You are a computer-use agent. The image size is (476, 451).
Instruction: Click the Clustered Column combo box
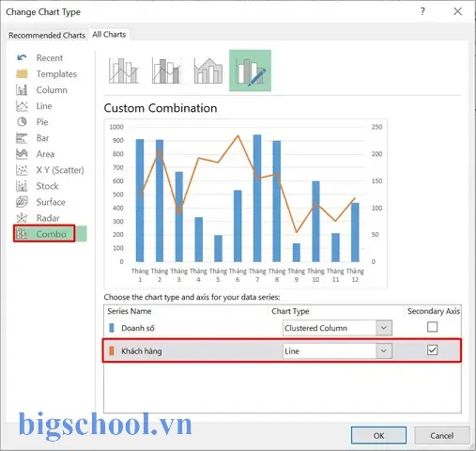pos(337,328)
